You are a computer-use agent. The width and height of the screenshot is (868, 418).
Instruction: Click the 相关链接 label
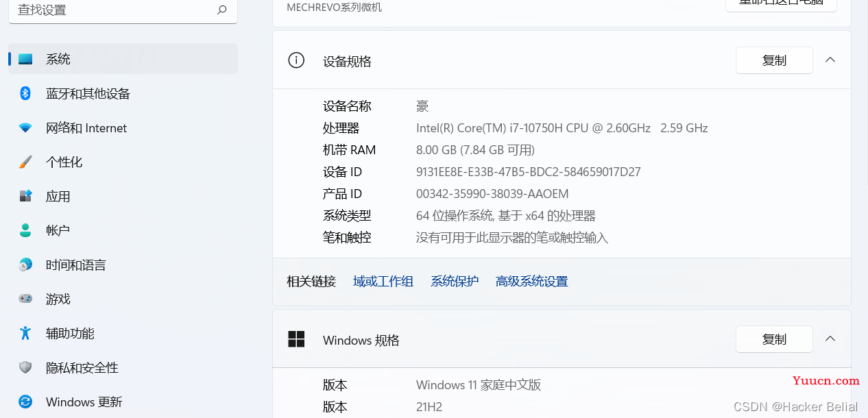(x=311, y=282)
